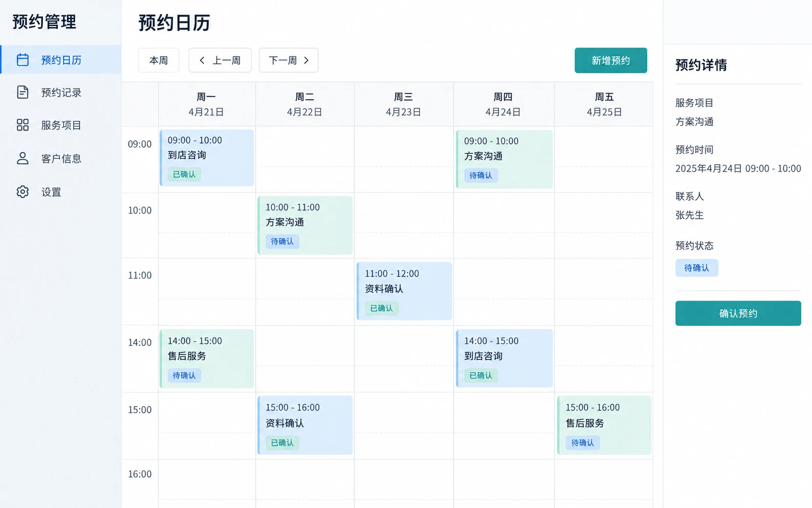Click the calendar icon beside 预约日历

23,60
